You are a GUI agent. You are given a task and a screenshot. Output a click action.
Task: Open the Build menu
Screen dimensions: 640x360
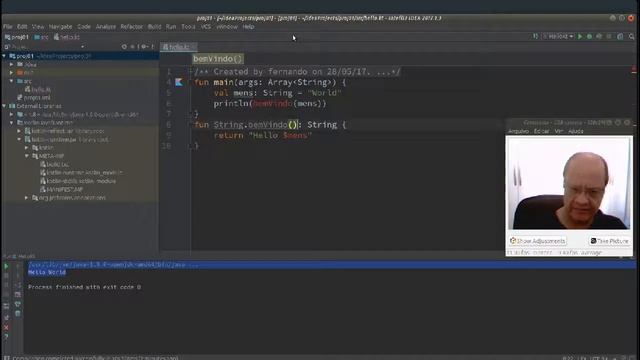(x=154, y=27)
